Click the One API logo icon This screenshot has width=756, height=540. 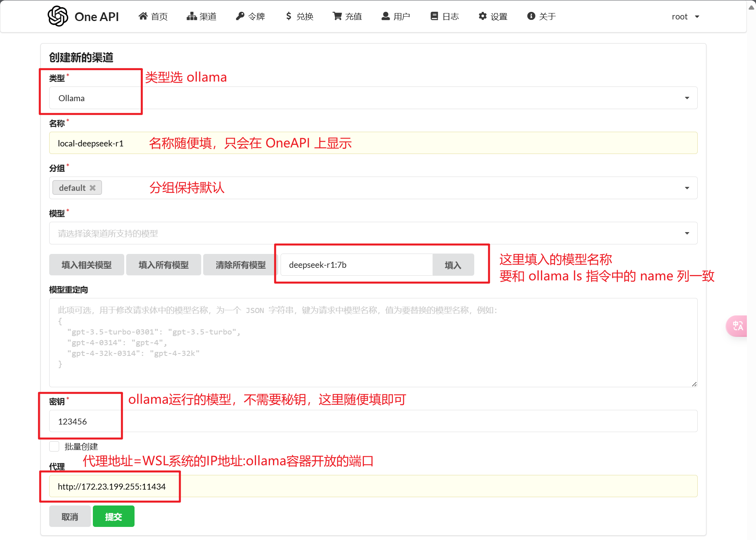click(58, 16)
